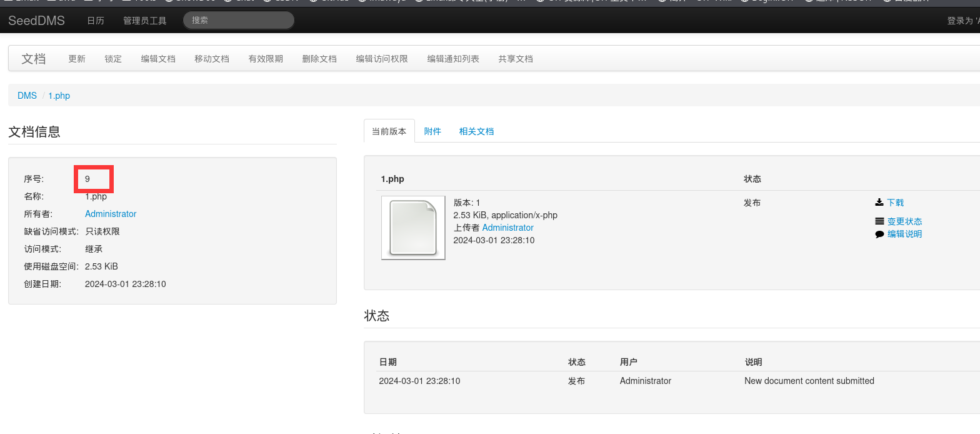Click the 下载 link

pyautogui.click(x=895, y=203)
